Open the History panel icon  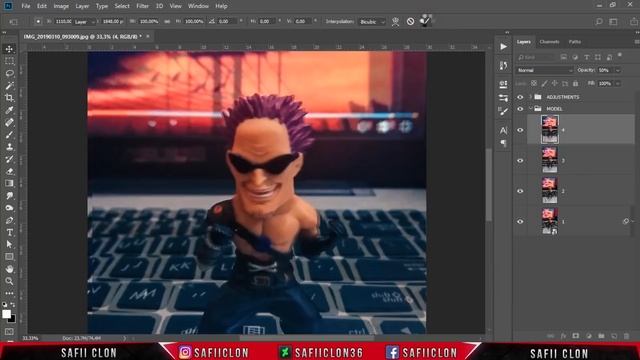(x=503, y=65)
